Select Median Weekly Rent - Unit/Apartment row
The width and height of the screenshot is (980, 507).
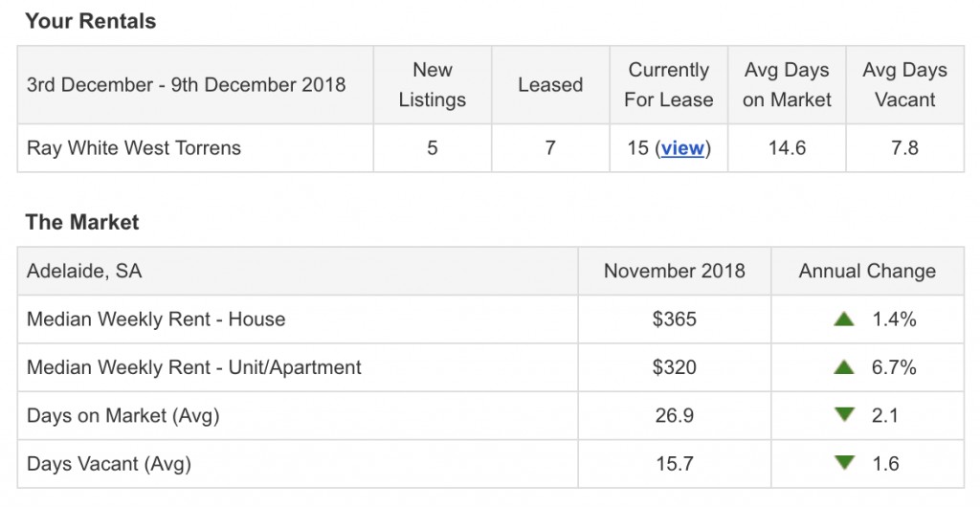click(x=491, y=367)
